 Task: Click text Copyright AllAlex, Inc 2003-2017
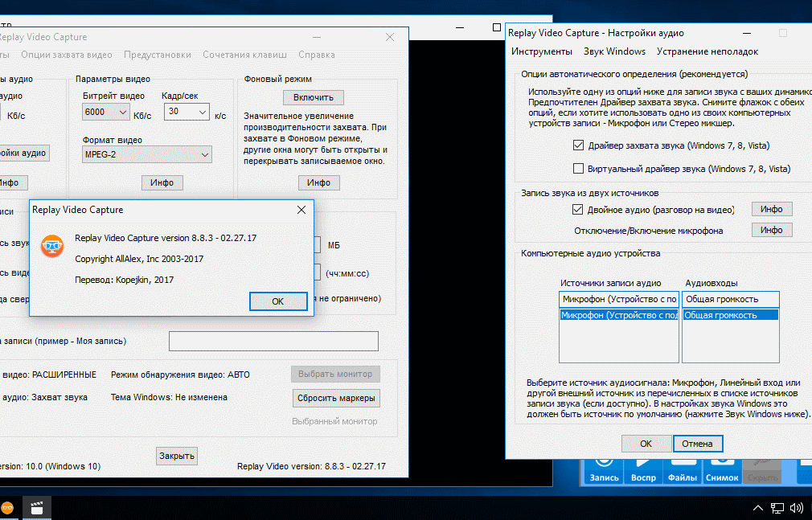coord(139,259)
